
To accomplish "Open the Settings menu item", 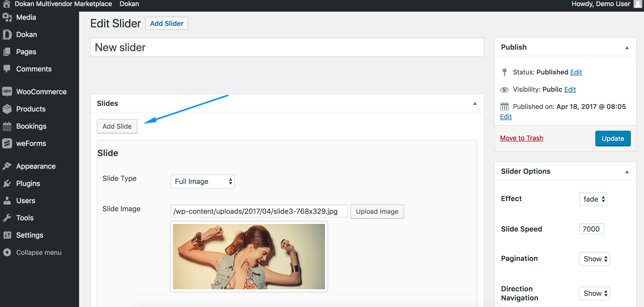I will click(30, 235).
